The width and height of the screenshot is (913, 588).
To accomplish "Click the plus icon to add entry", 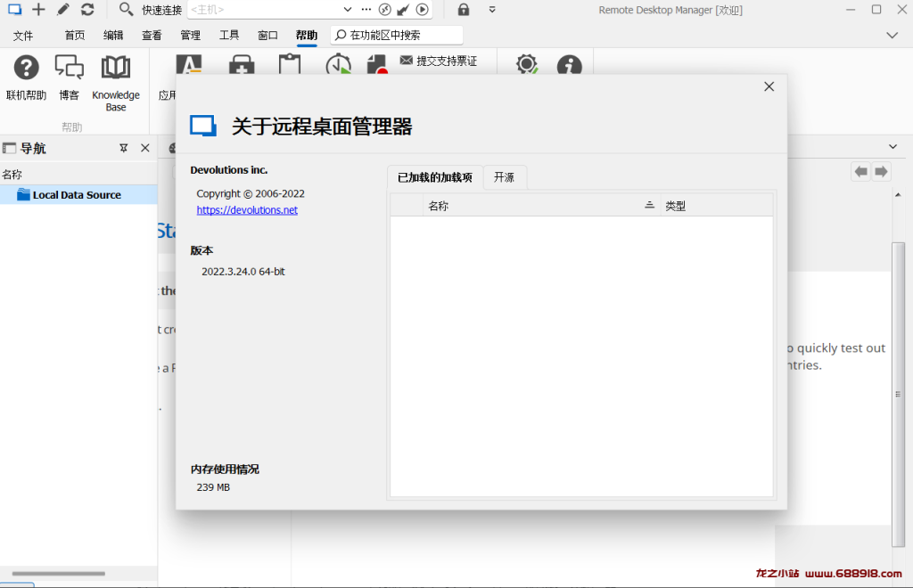I will (38, 9).
